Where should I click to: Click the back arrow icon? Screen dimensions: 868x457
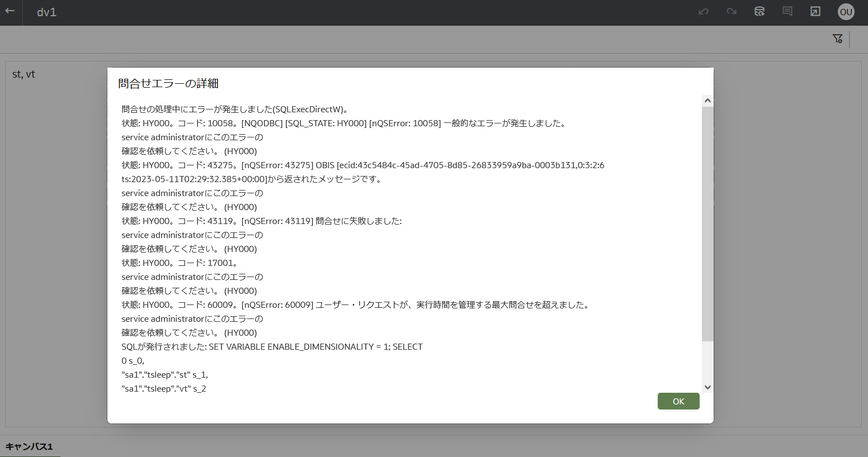(x=10, y=11)
